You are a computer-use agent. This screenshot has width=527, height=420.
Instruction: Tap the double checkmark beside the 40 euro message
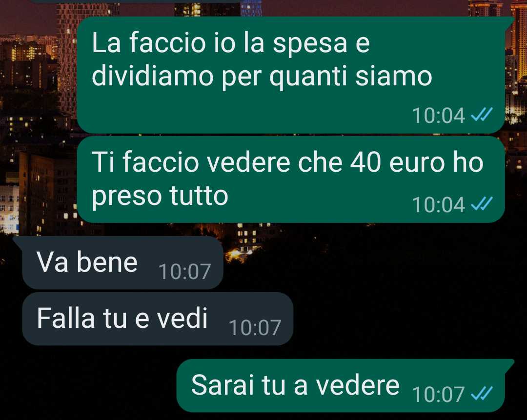[482, 204]
